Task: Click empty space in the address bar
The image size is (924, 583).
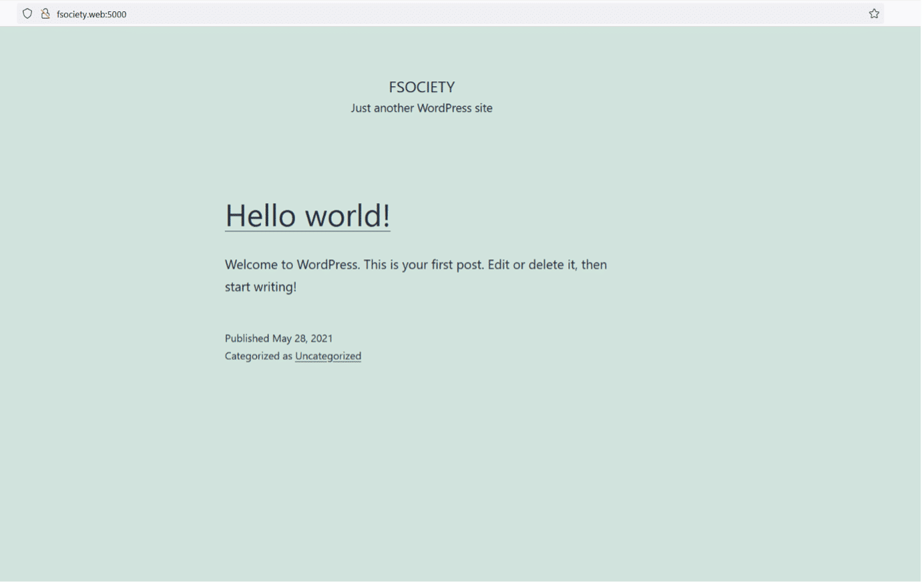Action: point(467,14)
